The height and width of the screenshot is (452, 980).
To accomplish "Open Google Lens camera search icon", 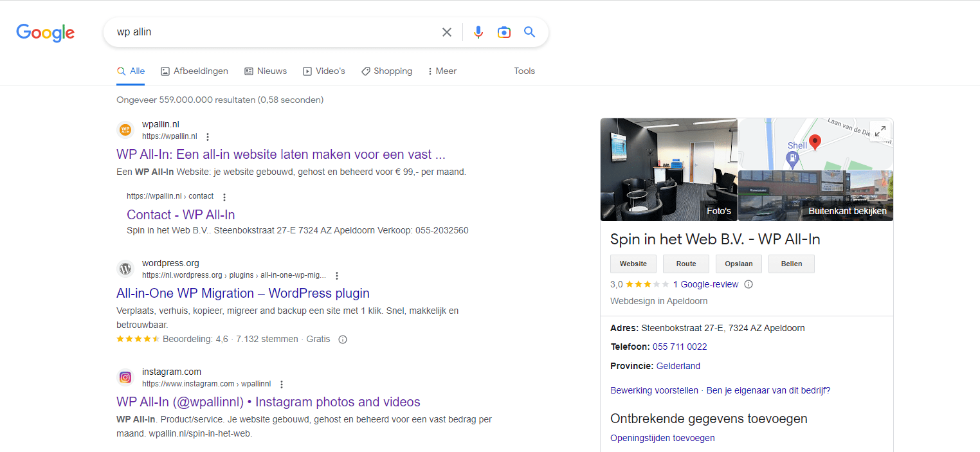I will coord(504,32).
